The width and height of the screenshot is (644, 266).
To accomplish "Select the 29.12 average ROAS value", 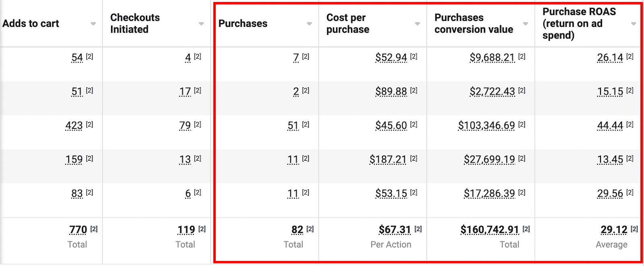I will coord(614,230).
